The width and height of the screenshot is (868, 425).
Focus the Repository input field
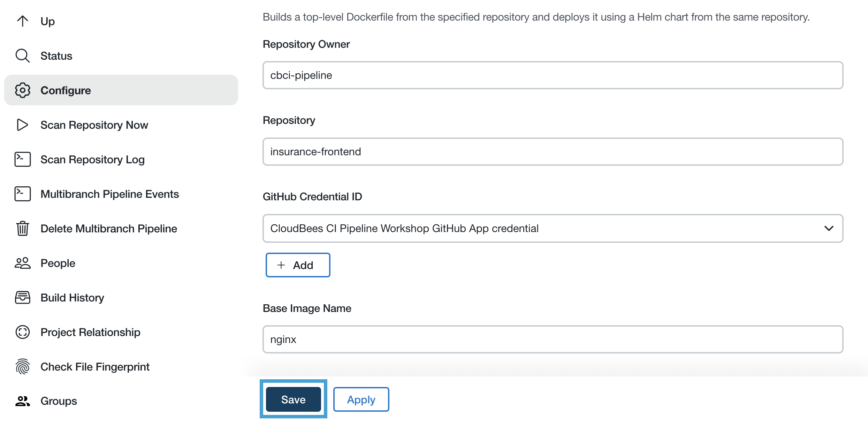tap(553, 152)
